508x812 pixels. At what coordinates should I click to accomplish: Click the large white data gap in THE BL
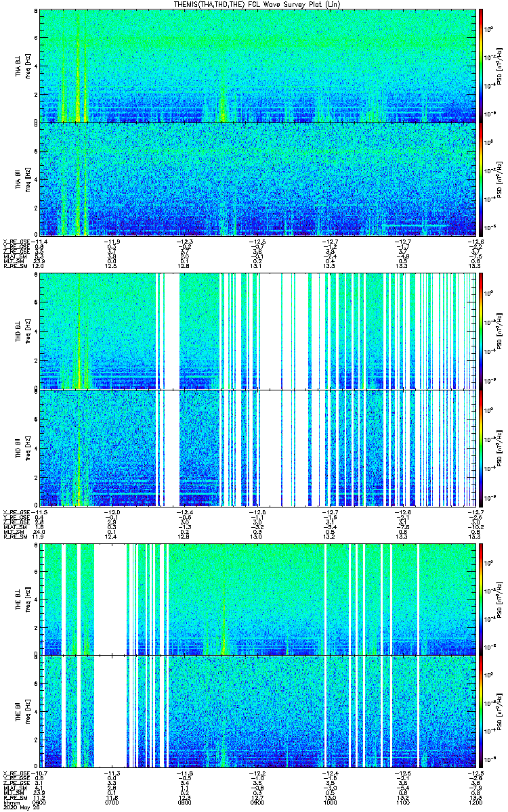pyautogui.click(x=110, y=599)
